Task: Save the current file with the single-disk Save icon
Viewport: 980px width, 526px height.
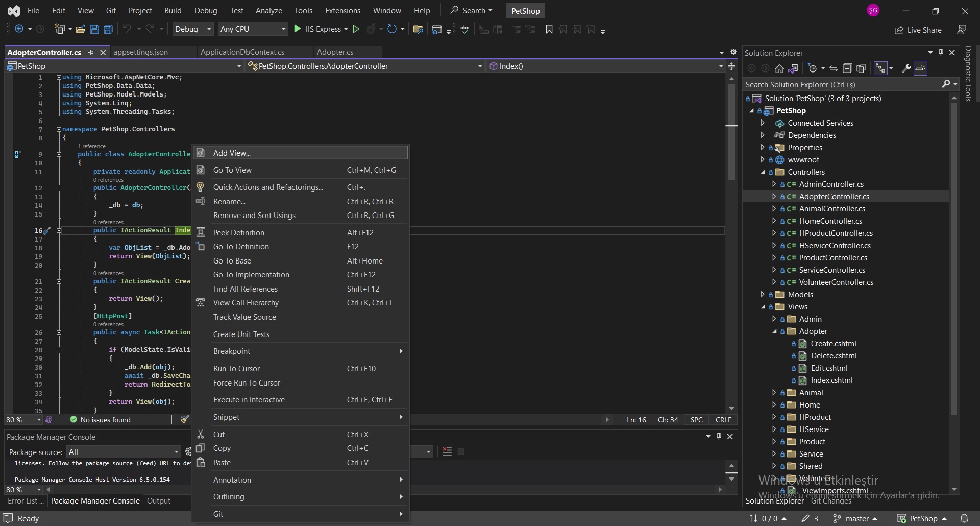Action: click(94, 29)
